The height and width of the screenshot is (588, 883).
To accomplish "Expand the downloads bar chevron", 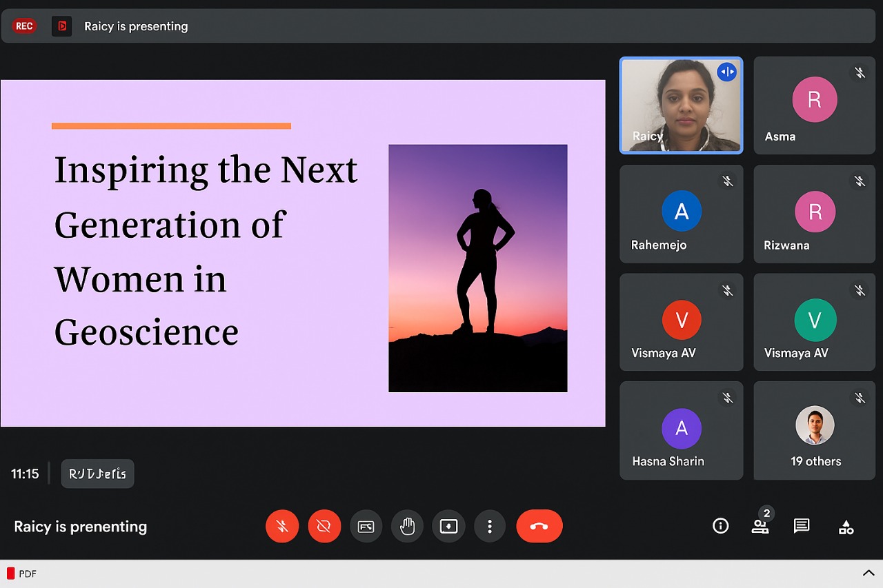I will coord(868,574).
